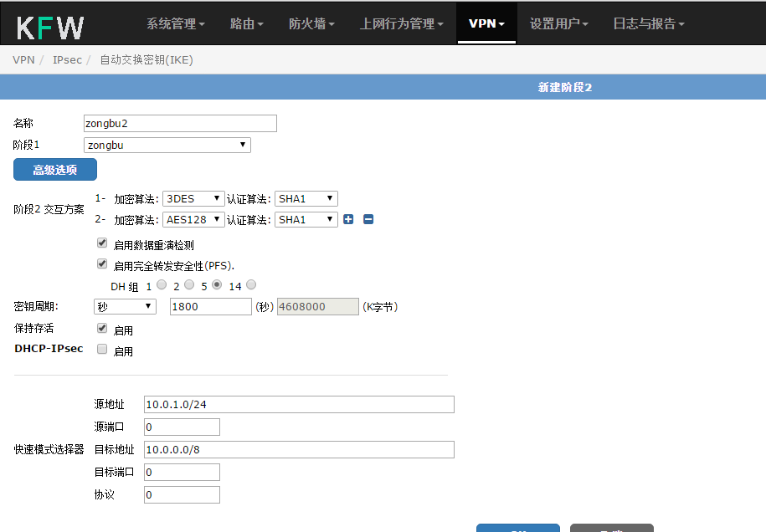766x532 pixels.
Task: Uncheck the 保持存活 keepalive checkbox
Action: click(x=102, y=329)
